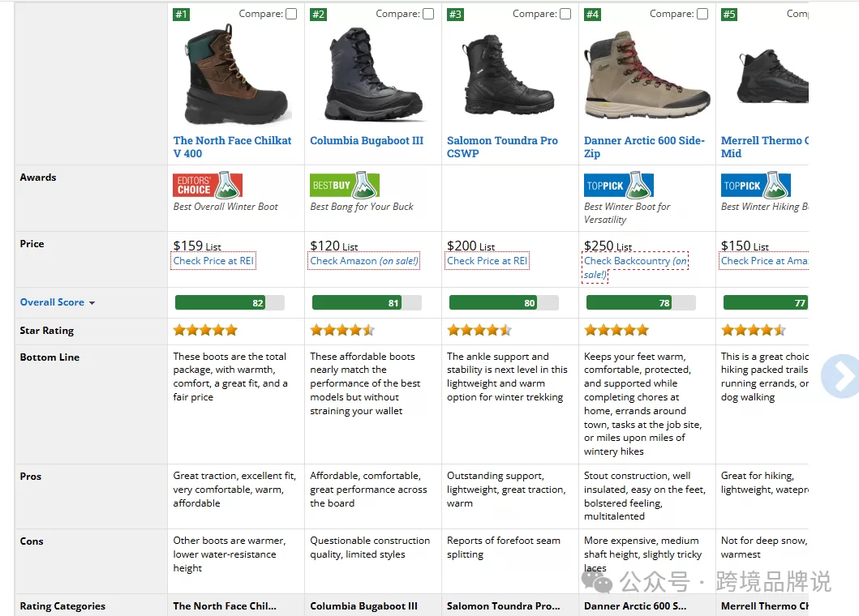This screenshot has height=616, width=859.
Task: Click the five-star rating for North Face Chilkat
Action: (205, 330)
